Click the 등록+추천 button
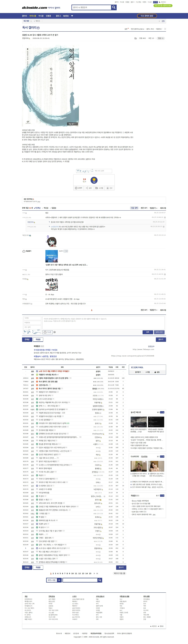This screenshot has width=188, height=644. click(x=159, y=332)
